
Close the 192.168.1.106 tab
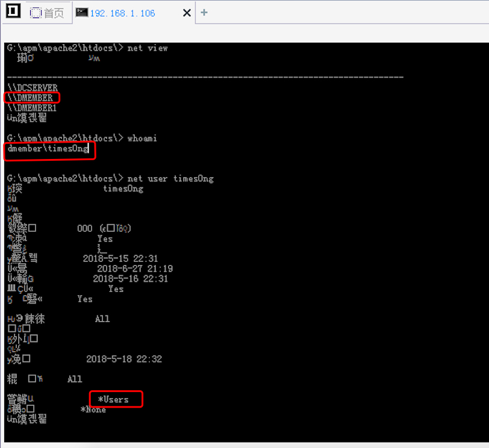click(x=187, y=13)
